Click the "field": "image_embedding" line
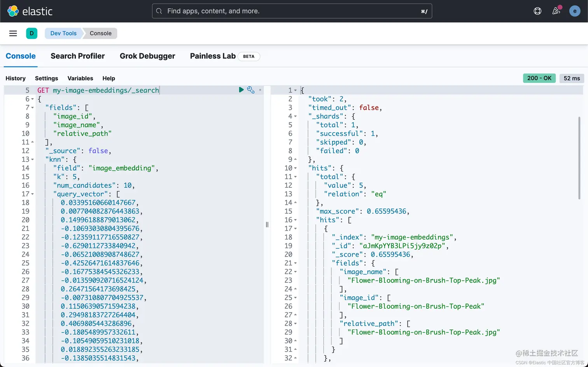The height and width of the screenshot is (367, 588). coord(106,168)
